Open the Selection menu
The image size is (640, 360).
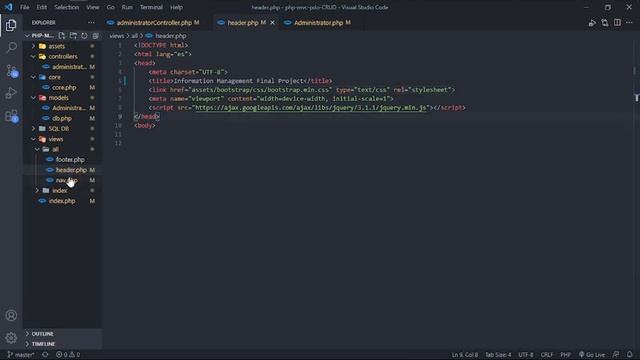pos(66,7)
